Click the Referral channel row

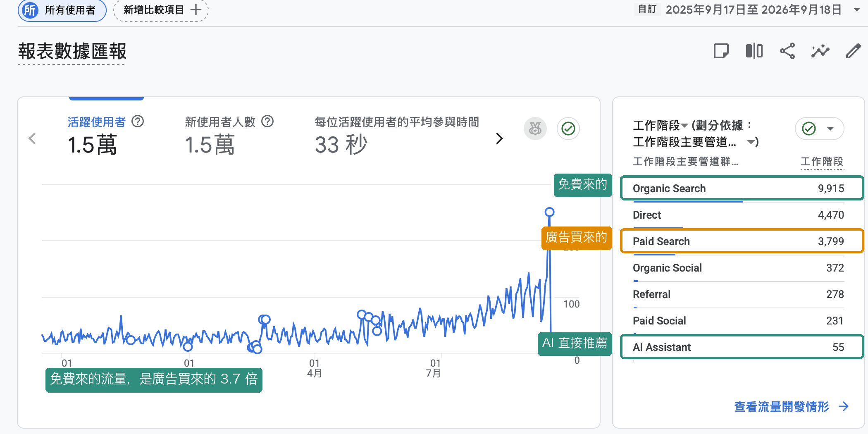click(739, 294)
